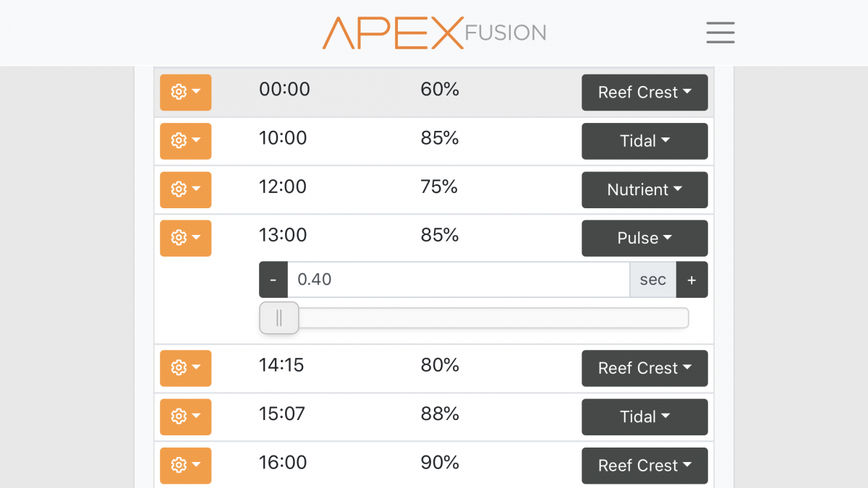Open gear settings for the 13:00 row
Image resolution: width=868 pixels, height=488 pixels.
(x=185, y=238)
